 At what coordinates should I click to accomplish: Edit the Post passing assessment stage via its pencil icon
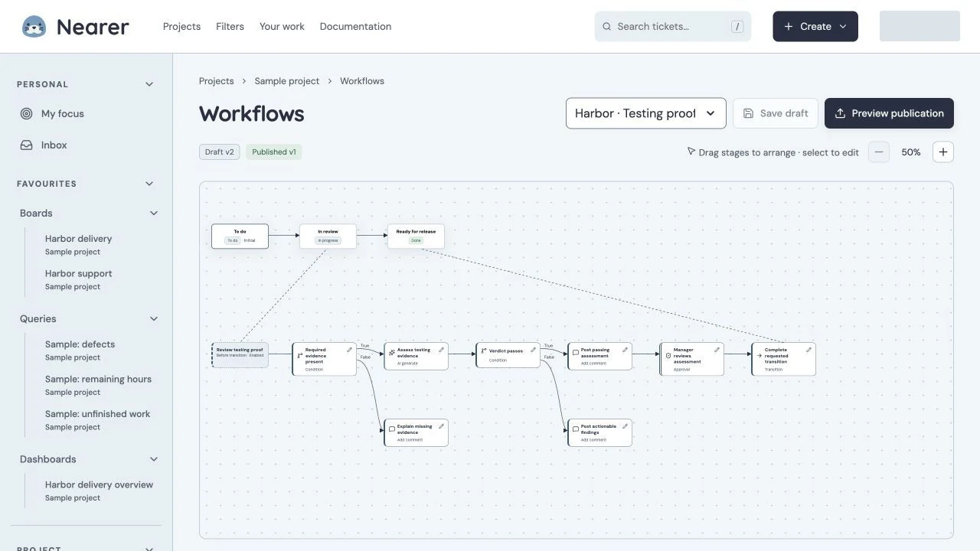625,350
